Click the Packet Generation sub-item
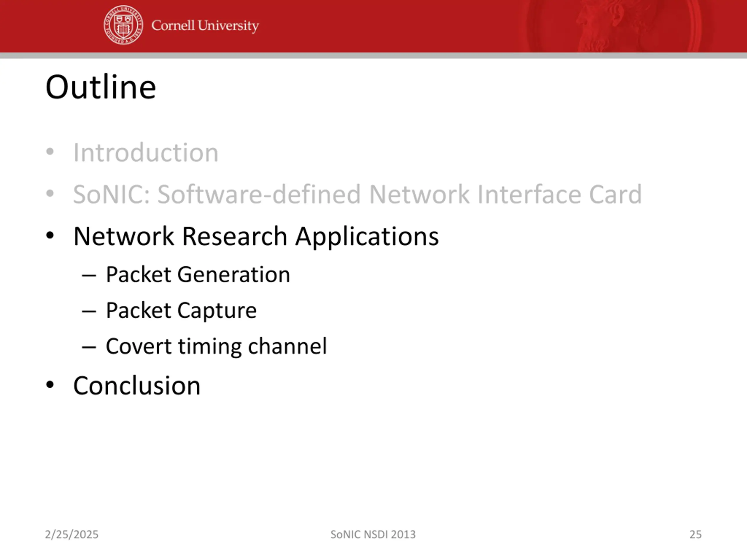 [x=198, y=274]
